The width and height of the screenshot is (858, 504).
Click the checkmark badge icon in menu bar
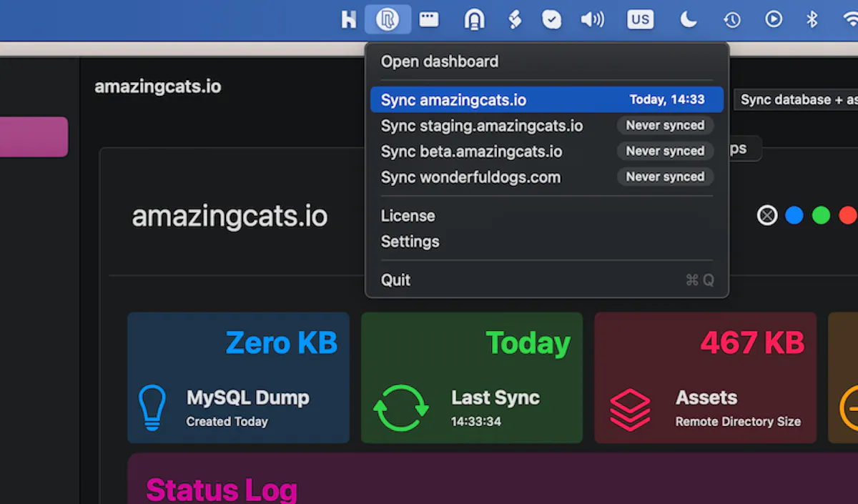(x=551, y=19)
